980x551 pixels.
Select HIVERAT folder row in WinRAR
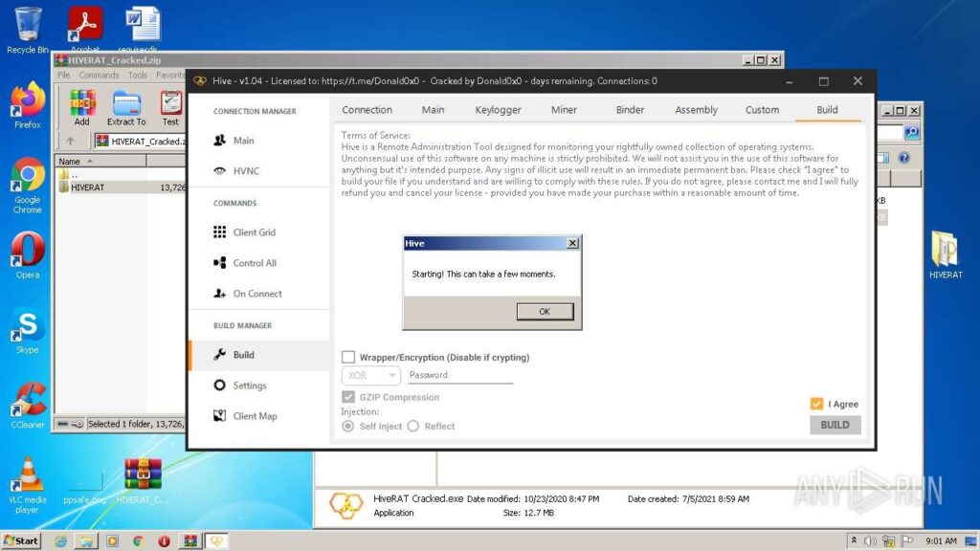120,187
